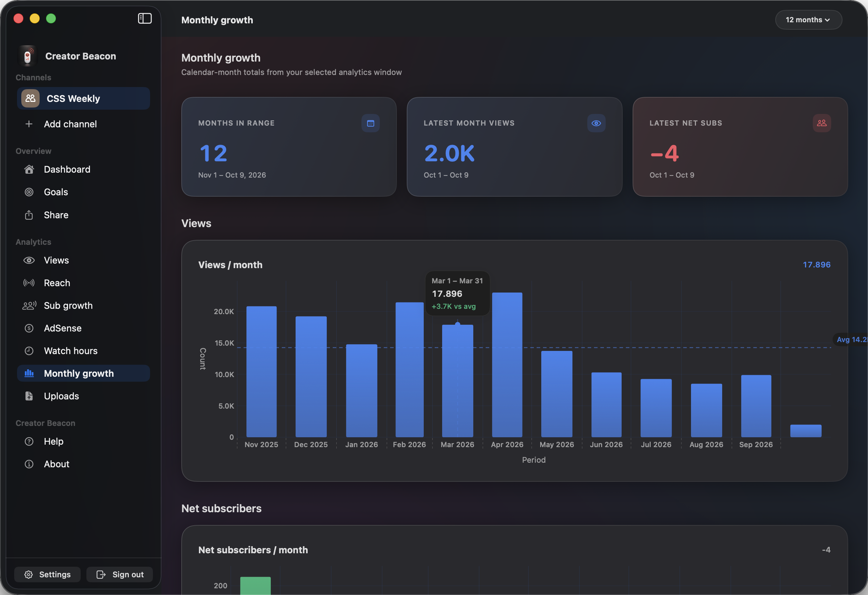Viewport: 868px width, 595px height.
Task: Click the Goals target icon
Action: click(x=29, y=192)
